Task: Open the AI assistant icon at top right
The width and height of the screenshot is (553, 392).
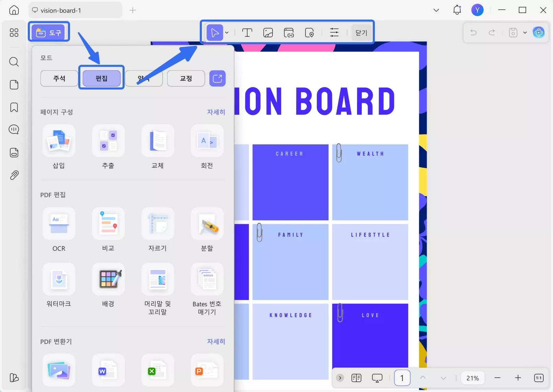Action: coord(539,33)
